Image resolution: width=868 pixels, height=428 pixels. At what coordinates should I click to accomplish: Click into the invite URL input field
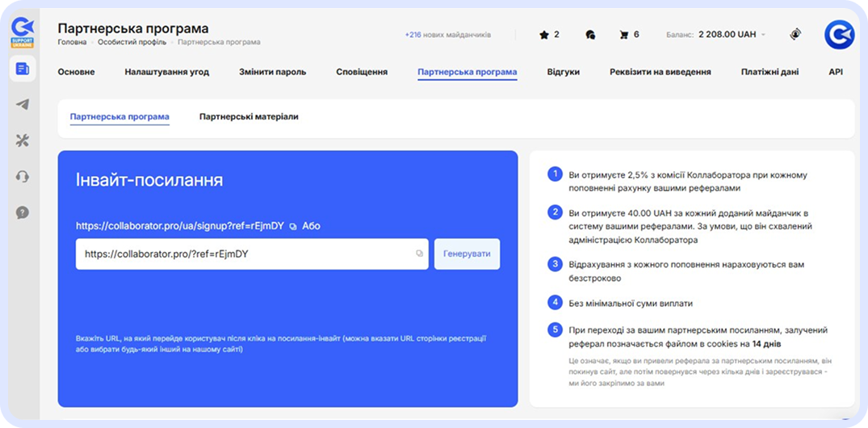click(x=242, y=254)
